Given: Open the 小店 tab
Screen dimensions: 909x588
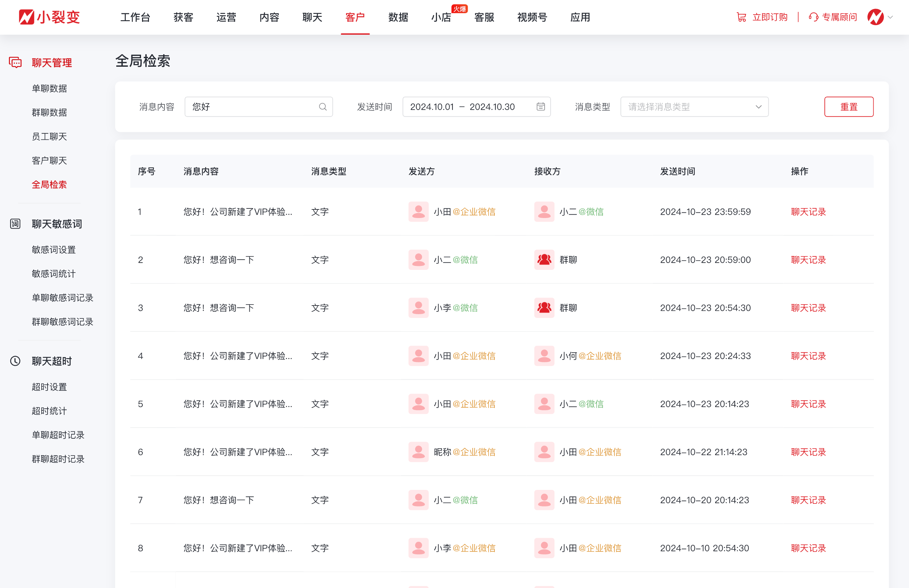Looking at the screenshot, I should click(x=441, y=17).
